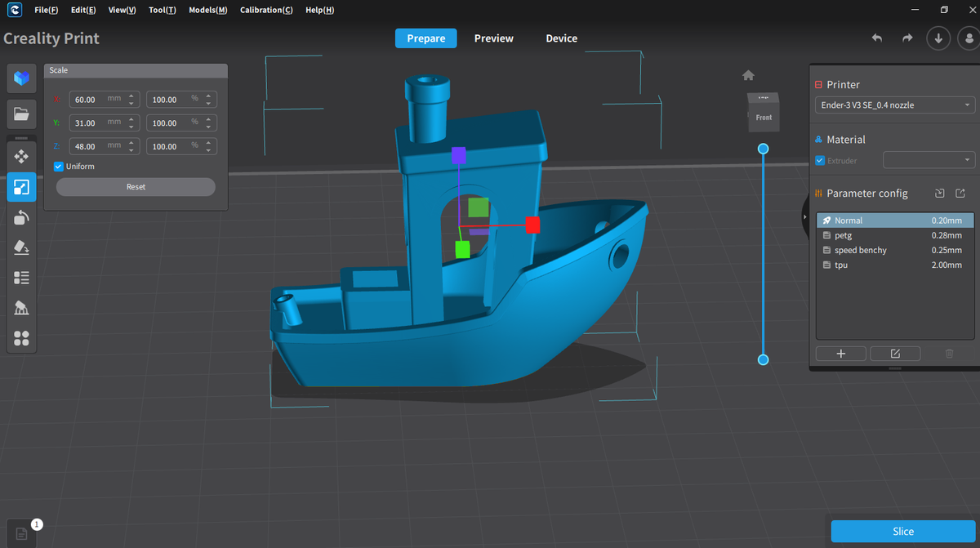This screenshot has width=980, height=548.
Task: Toggle the Extruder checkbox
Action: click(x=821, y=161)
